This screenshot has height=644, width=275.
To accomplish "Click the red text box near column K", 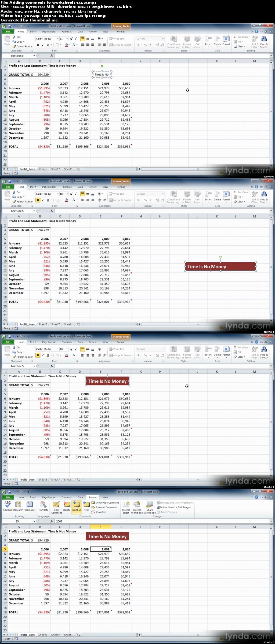I will [220, 267].
